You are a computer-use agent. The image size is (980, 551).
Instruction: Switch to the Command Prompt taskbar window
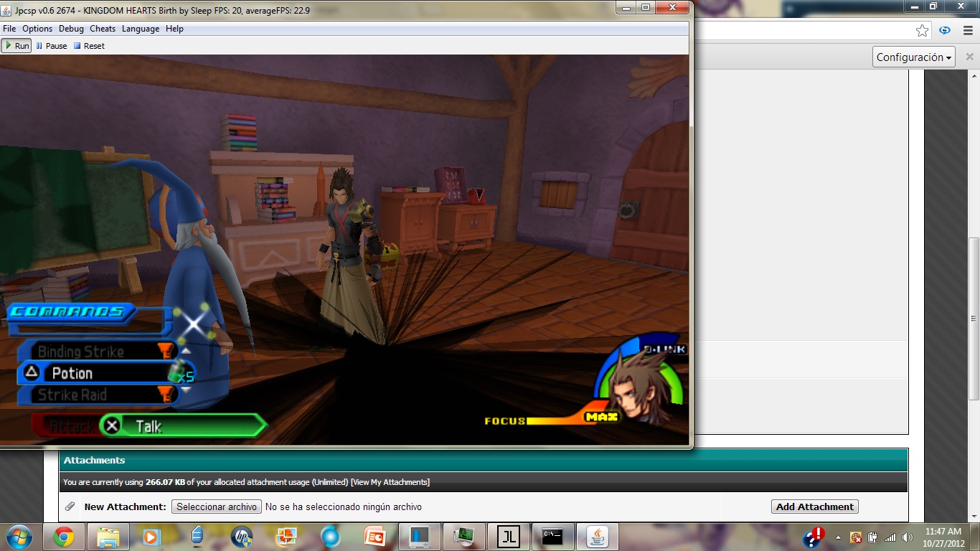(x=553, y=537)
